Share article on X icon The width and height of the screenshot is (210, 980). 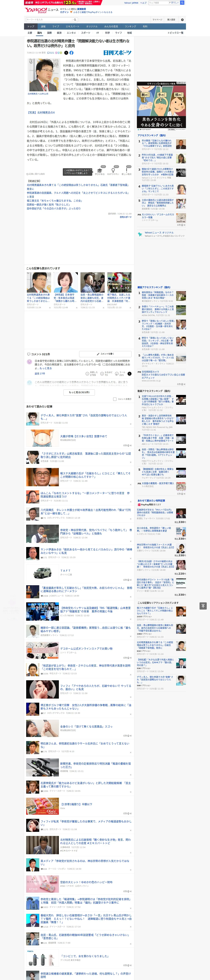pos(66,53)
